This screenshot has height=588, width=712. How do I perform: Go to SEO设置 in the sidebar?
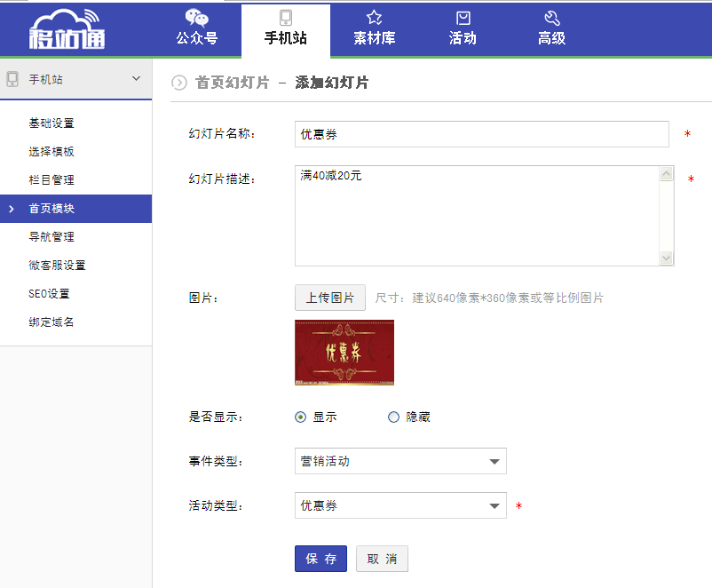[49, 294]
